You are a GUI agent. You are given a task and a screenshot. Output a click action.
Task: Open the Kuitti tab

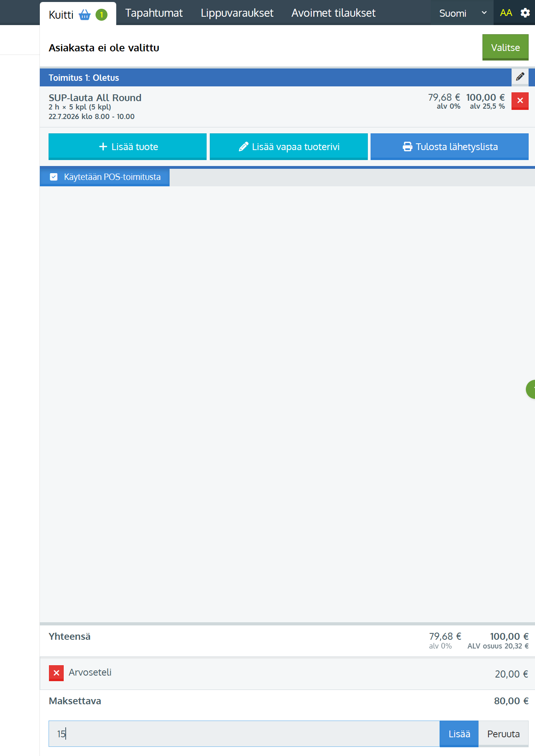tap(78, 14)
